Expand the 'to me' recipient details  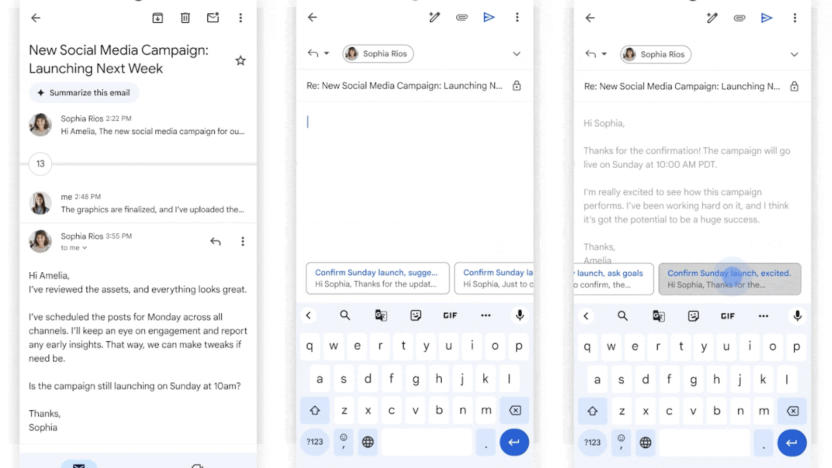[74, 248]
